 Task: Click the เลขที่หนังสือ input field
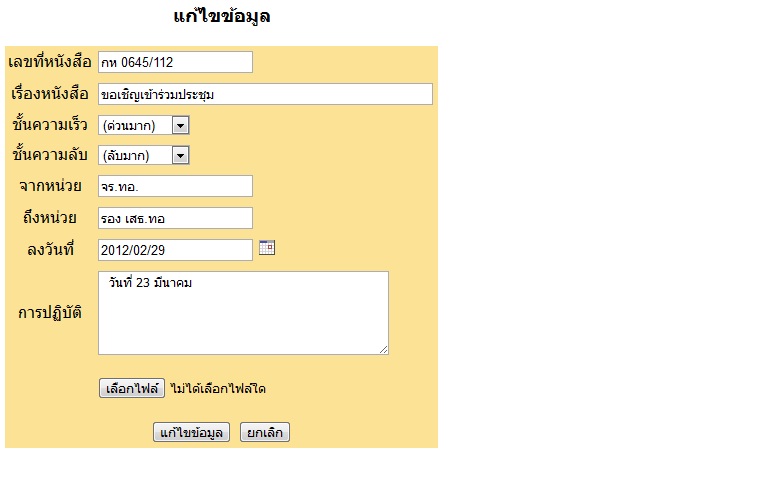175,62
